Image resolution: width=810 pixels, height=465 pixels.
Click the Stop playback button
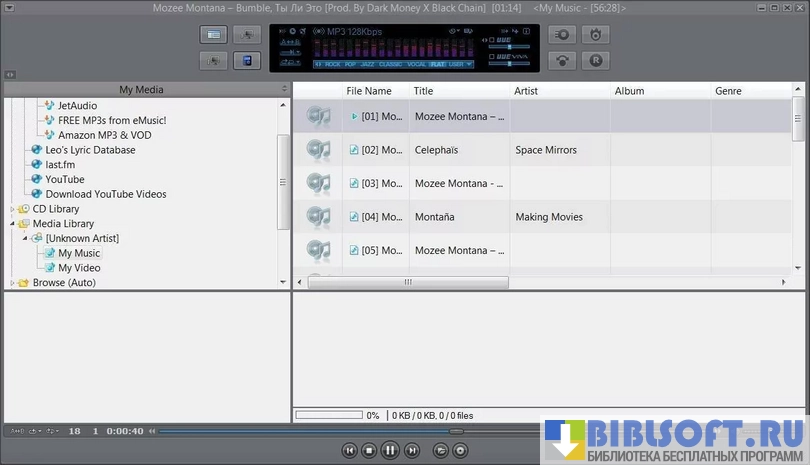pyautogui.click(x=369, y=451)
